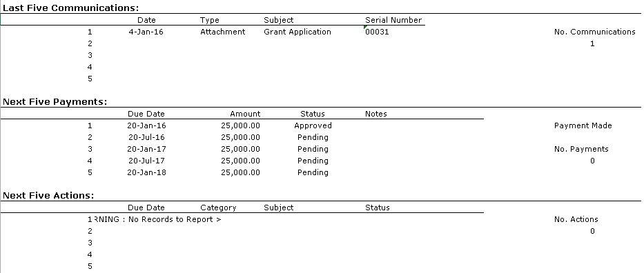Image resolution: width=644 pixels, height=273 pixels.
Task: Click the Pending status for 20-Jan-17
Action: pos(313,149)
